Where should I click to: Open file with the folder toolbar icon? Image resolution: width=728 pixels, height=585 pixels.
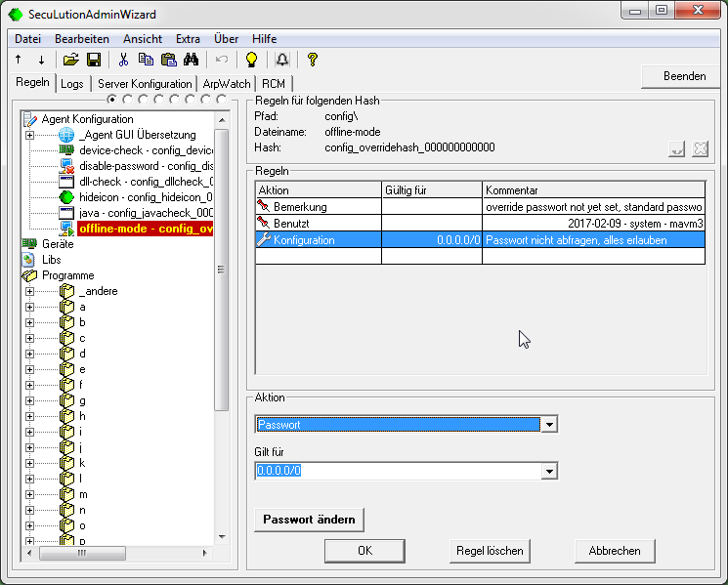coord(71,60)
